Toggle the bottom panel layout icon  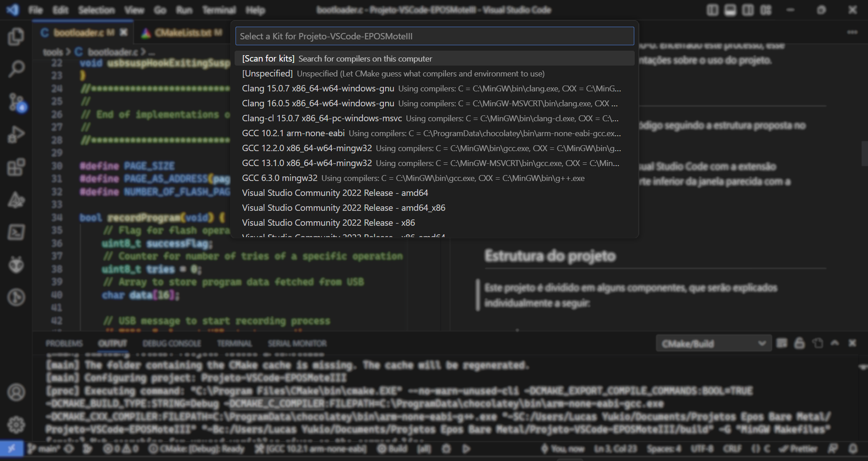730,10
